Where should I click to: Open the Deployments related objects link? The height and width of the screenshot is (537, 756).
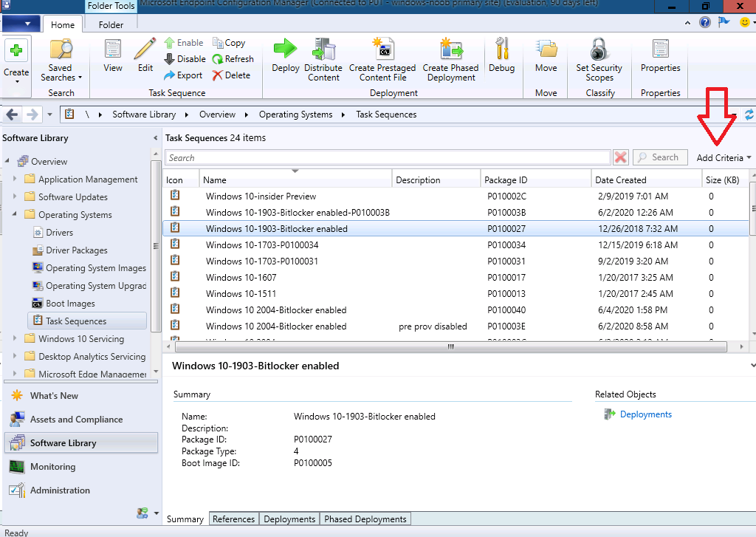coord(645,414)
